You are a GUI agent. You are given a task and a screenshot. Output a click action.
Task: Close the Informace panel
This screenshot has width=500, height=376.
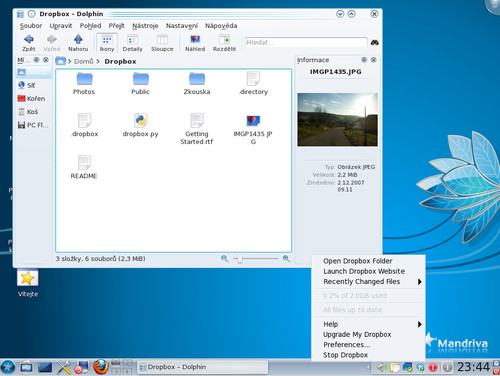pos(374,60)
